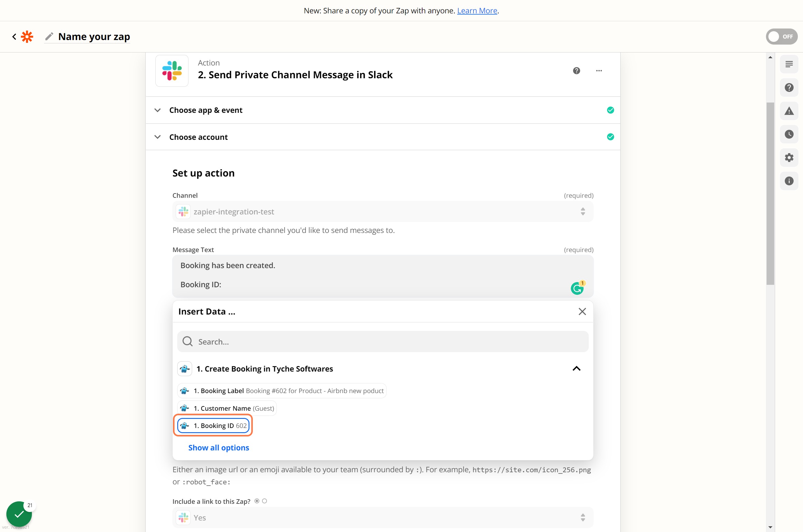The width and height of the screenshot is (803, 532).
Task: Open the Slack app icon in action header
Action: coord(172,71)
